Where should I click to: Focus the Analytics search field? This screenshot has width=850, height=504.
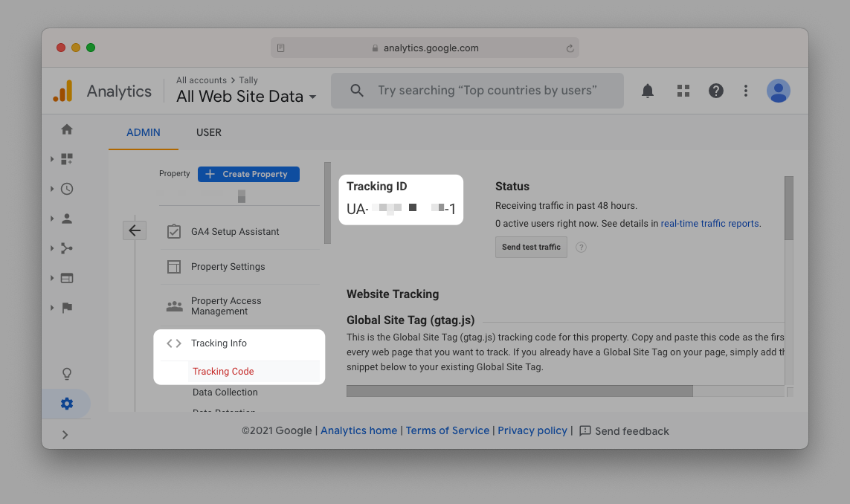click(477, 91)
